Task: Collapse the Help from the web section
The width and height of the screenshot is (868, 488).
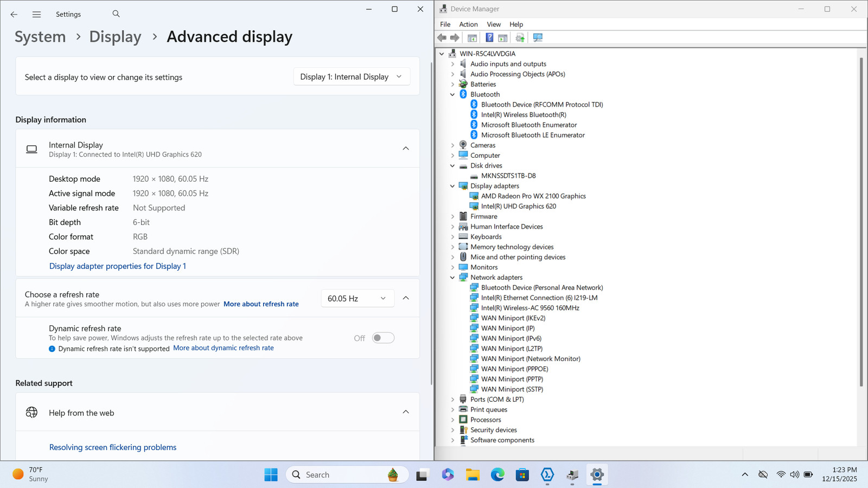Action: [x=406, y=412]
